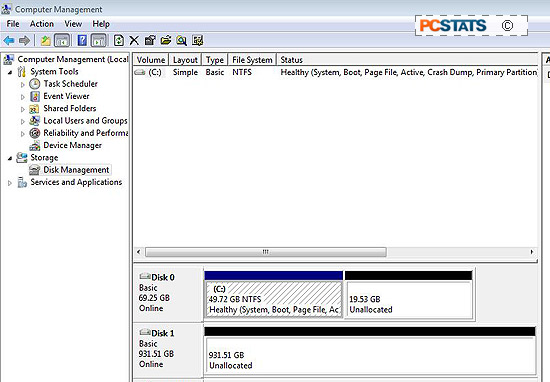This screenshot has width=550, height=382.
Task: Click the Task Scheduler clock icon
Action: click(35, 84)
